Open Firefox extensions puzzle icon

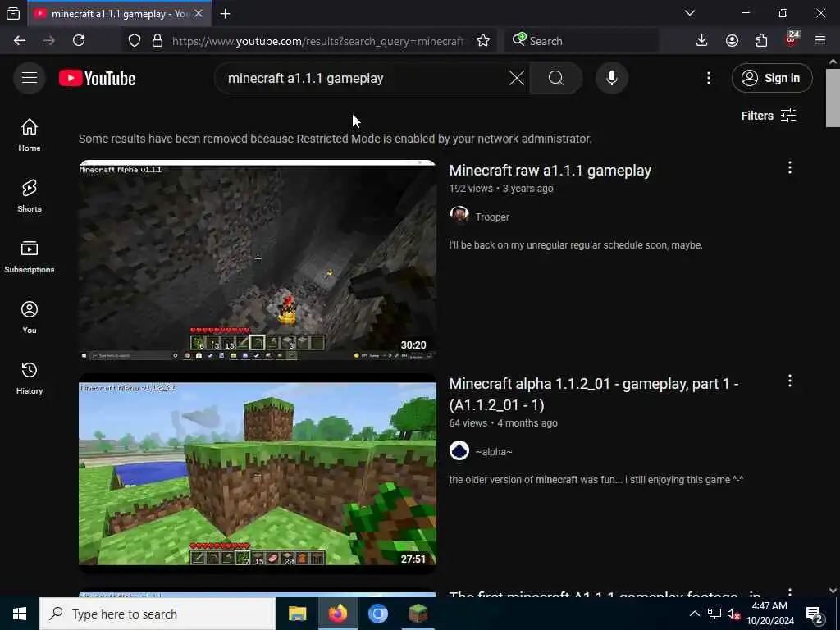(x=761, y=41)
